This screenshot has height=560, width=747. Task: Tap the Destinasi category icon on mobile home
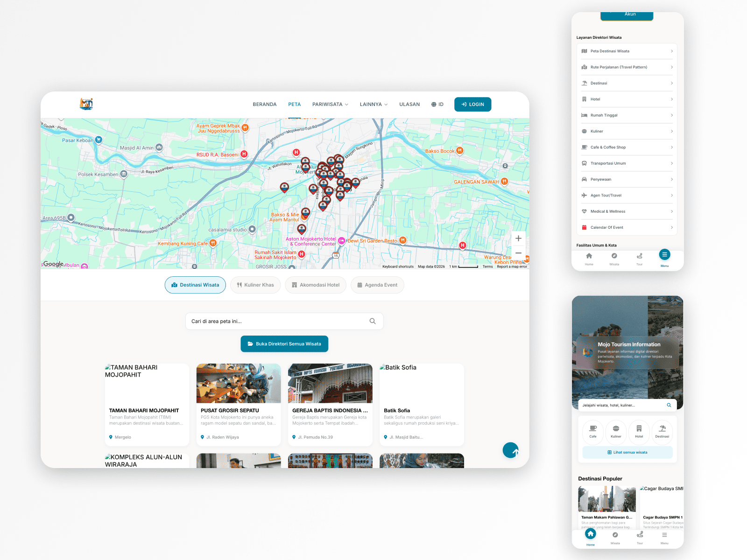(662, 432)
